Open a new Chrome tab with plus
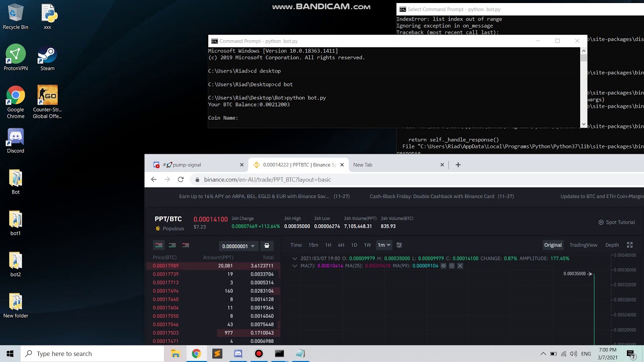Viewport: 644px width, 362px height. coord(458,165)
